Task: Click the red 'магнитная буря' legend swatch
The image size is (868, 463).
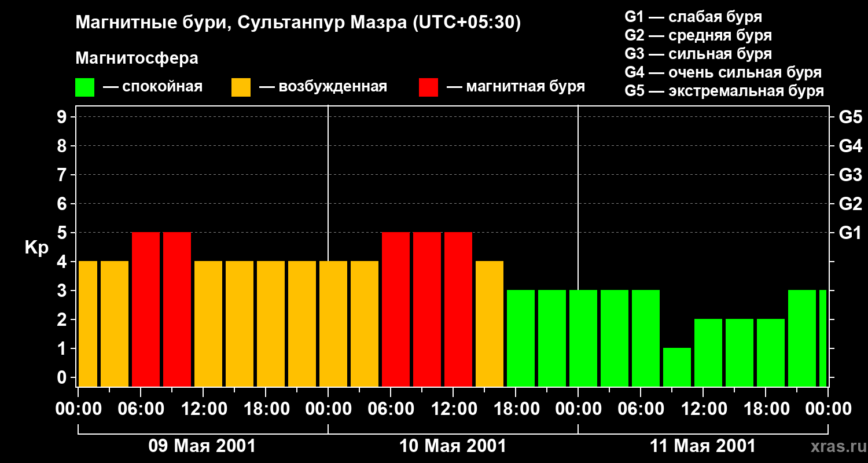Action: 428,87
